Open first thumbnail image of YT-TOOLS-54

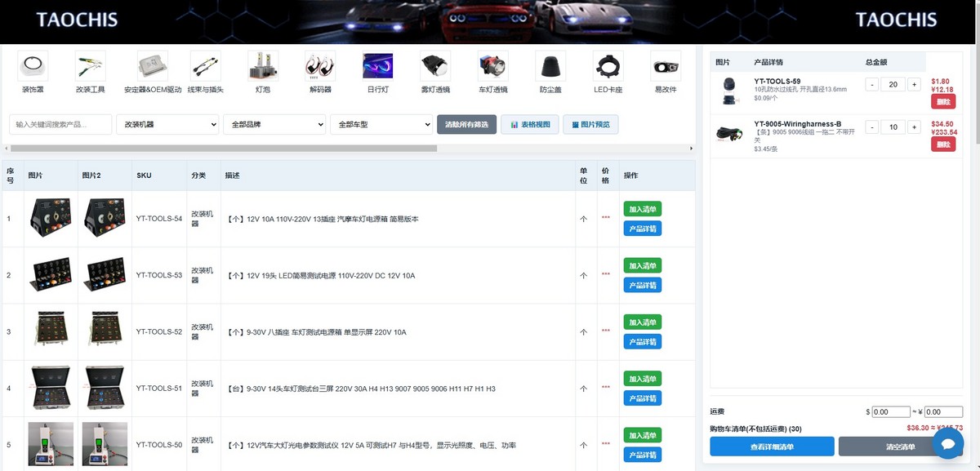click(x=51, y=218)
